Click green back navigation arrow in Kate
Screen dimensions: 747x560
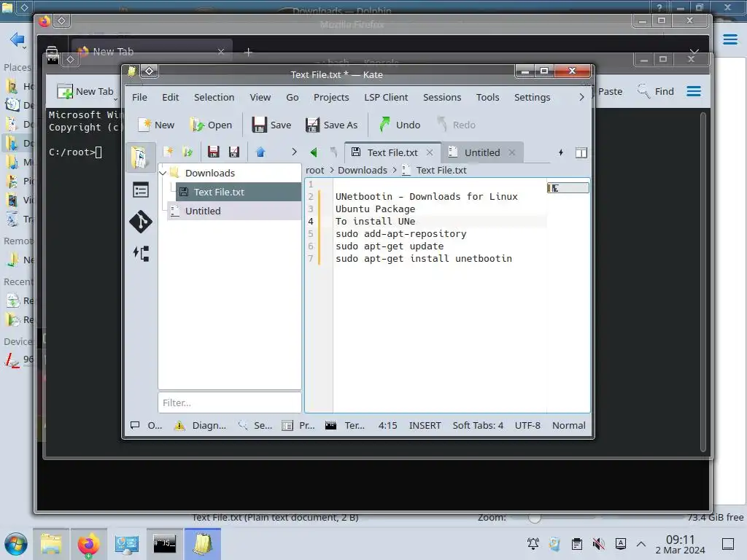[x=314, y=152]
